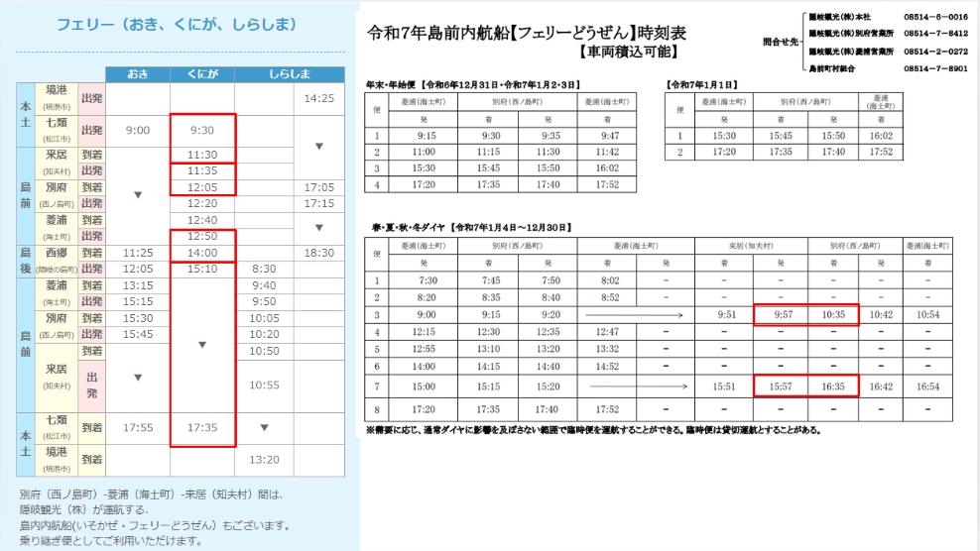Click phone number 08514-6-0016
This screenshot has width=980, height=551.
click(935, 17)
